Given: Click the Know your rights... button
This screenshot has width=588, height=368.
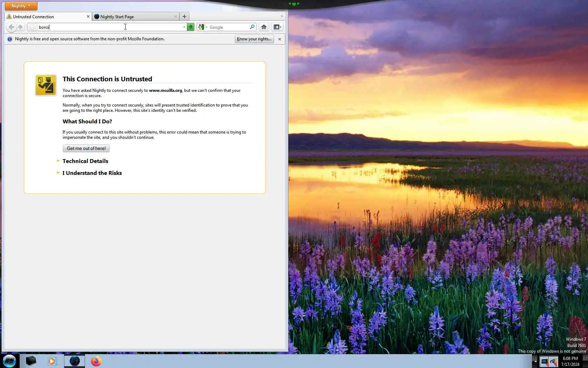Looking at the screenshot, I should 254,39.
